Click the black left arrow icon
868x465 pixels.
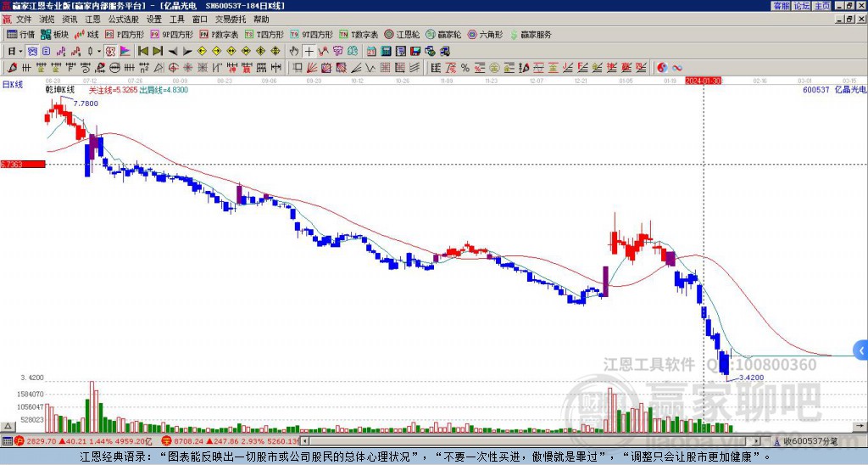click(173, 51)
